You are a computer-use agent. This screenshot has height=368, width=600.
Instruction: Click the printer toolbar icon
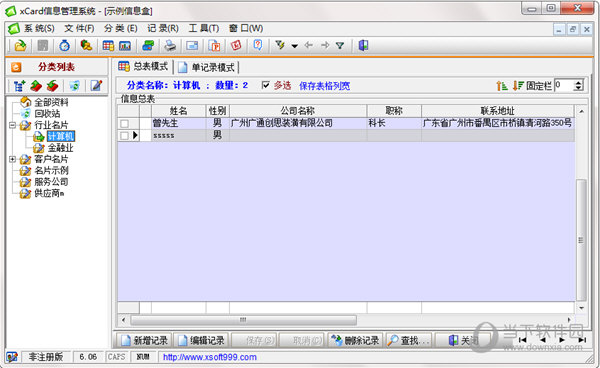pos(170,46)
